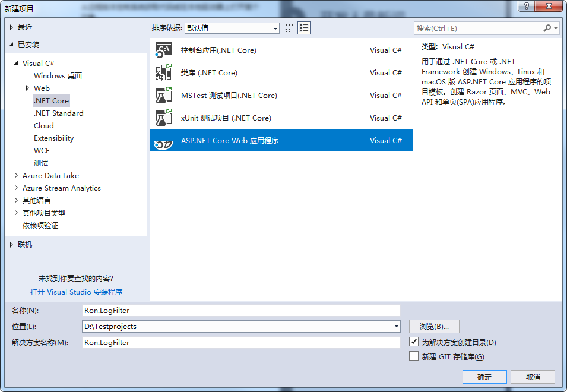Select the Extensibility category
This screenshot has width=567, height=392.
point(54,138)
